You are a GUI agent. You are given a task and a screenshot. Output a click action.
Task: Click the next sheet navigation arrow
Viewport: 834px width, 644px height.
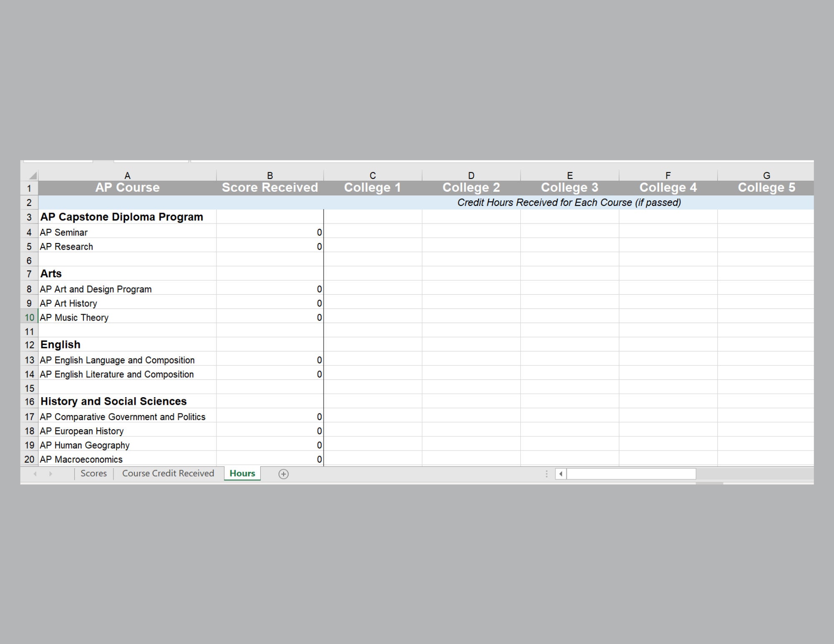(51, 474)
